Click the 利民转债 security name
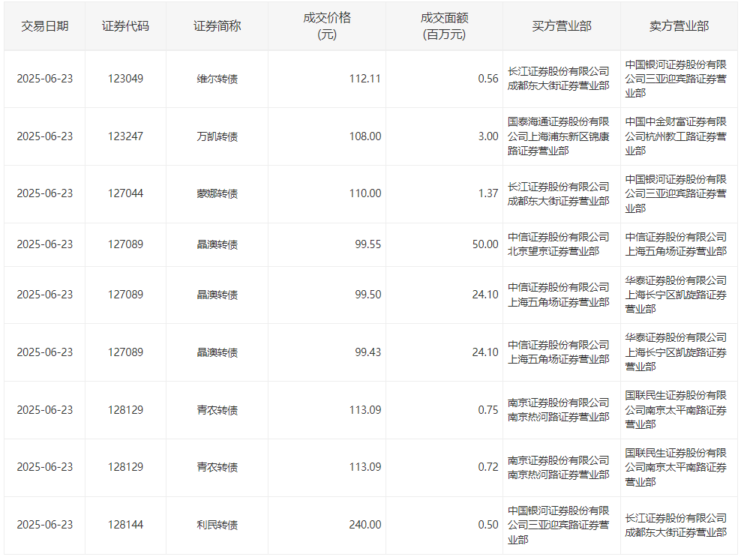The width and height of the screenshot is (741, 560). click(217, 525)
